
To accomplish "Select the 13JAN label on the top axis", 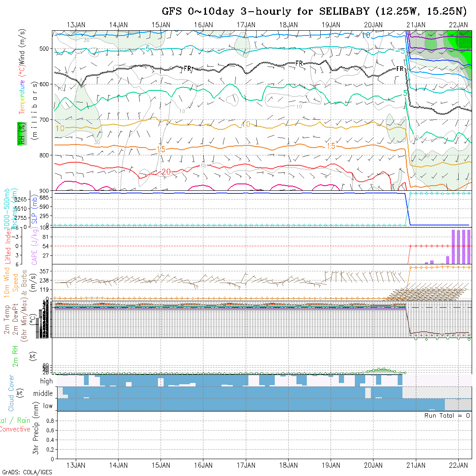I will pos(76,25).
